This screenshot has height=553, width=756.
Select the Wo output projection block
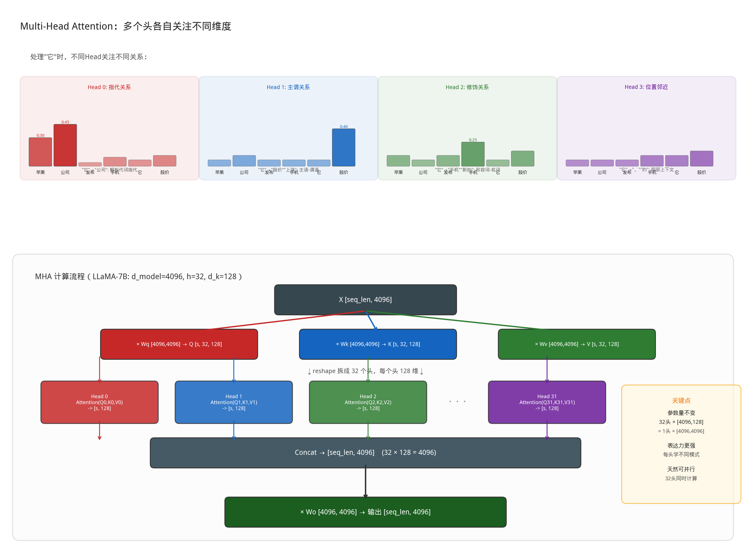coord(365,512)
